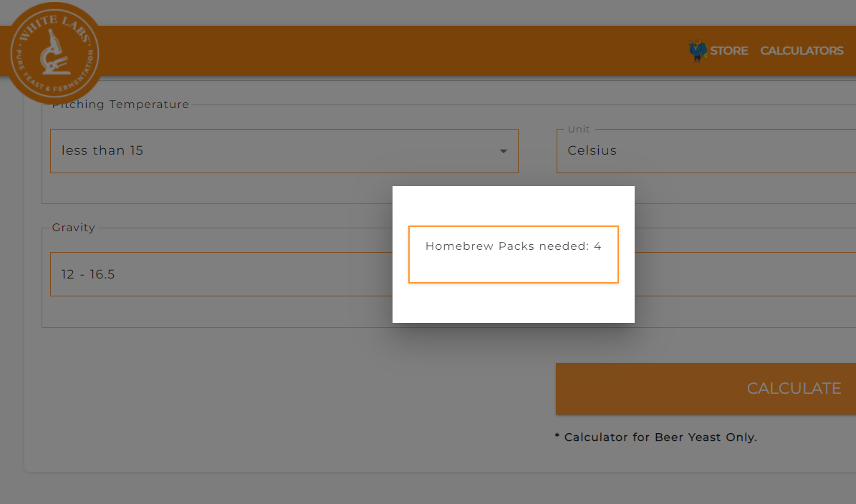The image size is (856, 504).
Task: Click the 'Pitching Temperature' section label
Action: click(120, 105)
